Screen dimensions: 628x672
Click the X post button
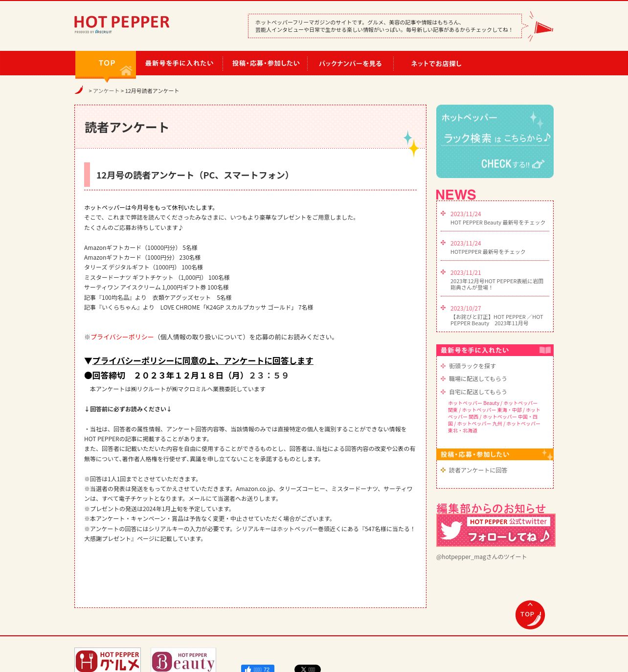(x=308, y=669)
